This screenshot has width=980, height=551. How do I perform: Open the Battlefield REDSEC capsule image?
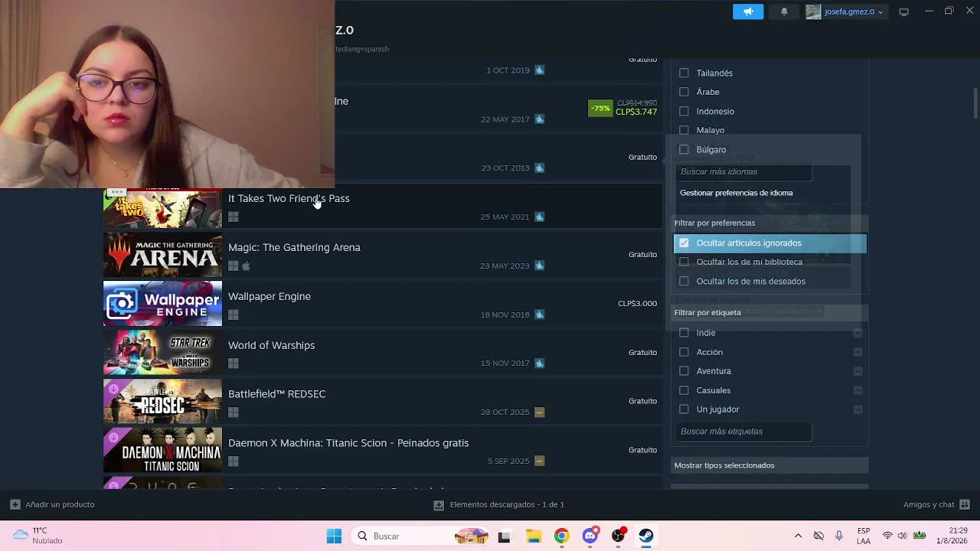(162, 402)
